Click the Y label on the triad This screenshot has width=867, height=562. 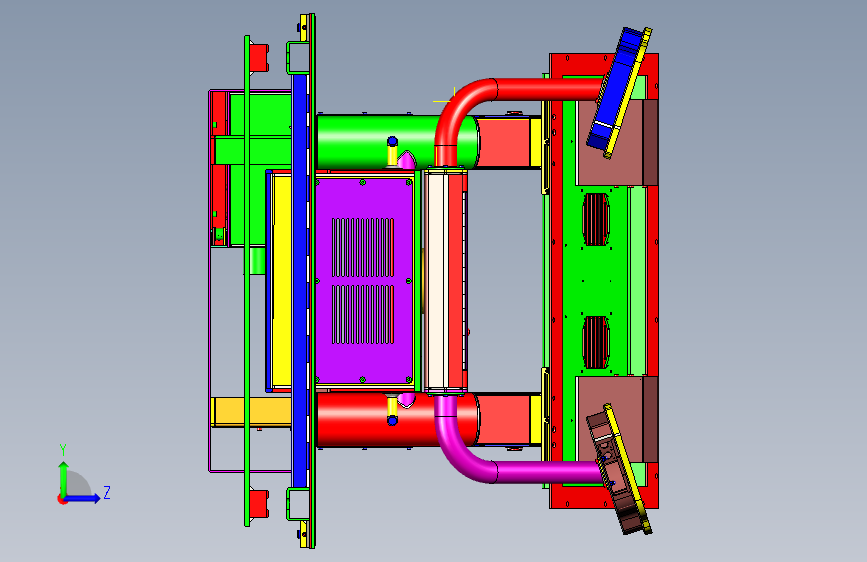click(63, 450)
